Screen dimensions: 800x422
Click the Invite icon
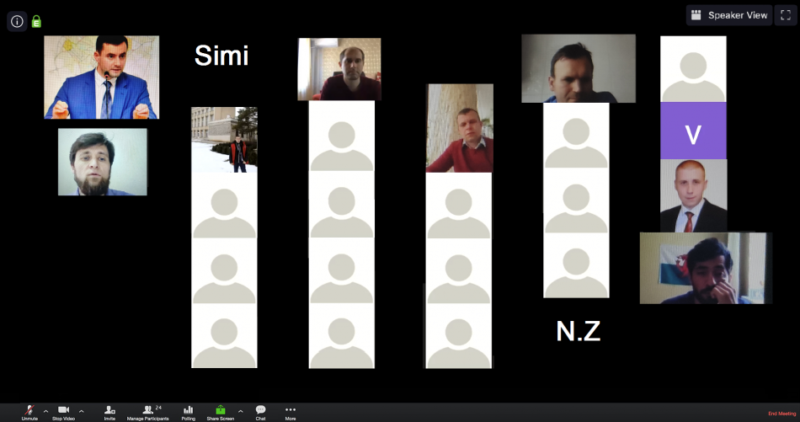[109, 411]
